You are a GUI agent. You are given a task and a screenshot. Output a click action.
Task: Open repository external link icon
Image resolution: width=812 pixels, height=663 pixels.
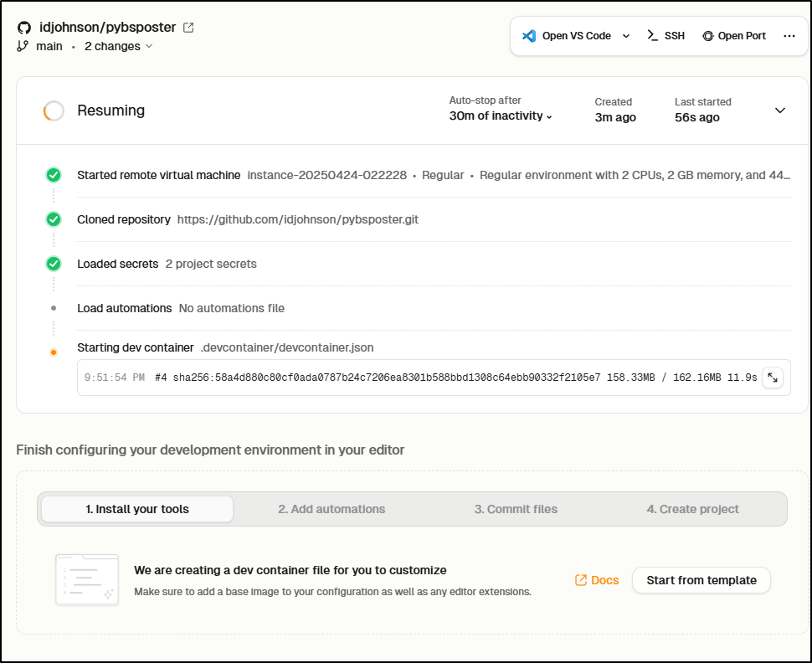pyautogui.click(x=188, y=28)
